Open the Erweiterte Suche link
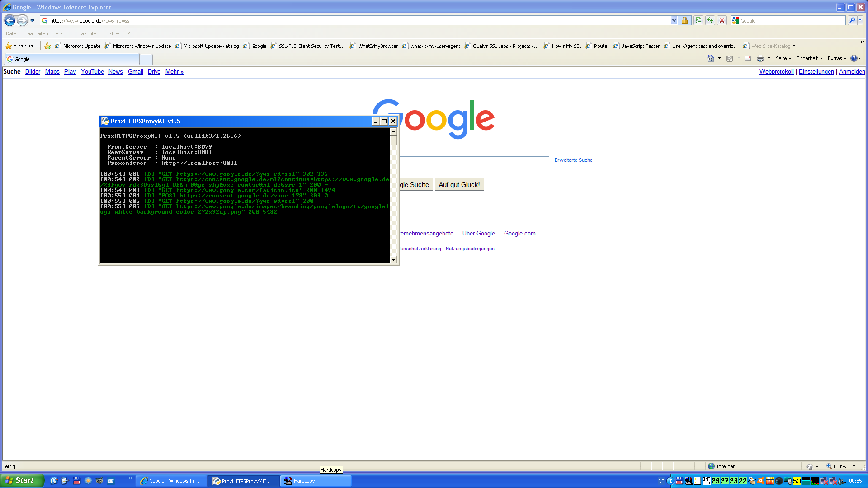The height and width of the screenshot is (488, 868). pyautogui.click(x=573, y=160)
